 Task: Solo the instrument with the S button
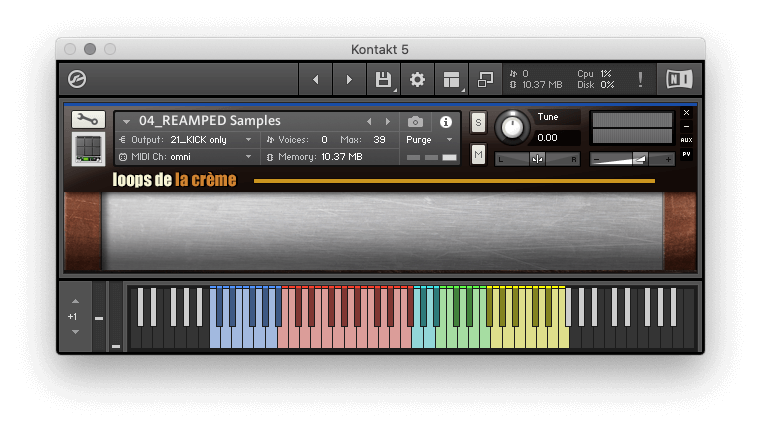478,122
